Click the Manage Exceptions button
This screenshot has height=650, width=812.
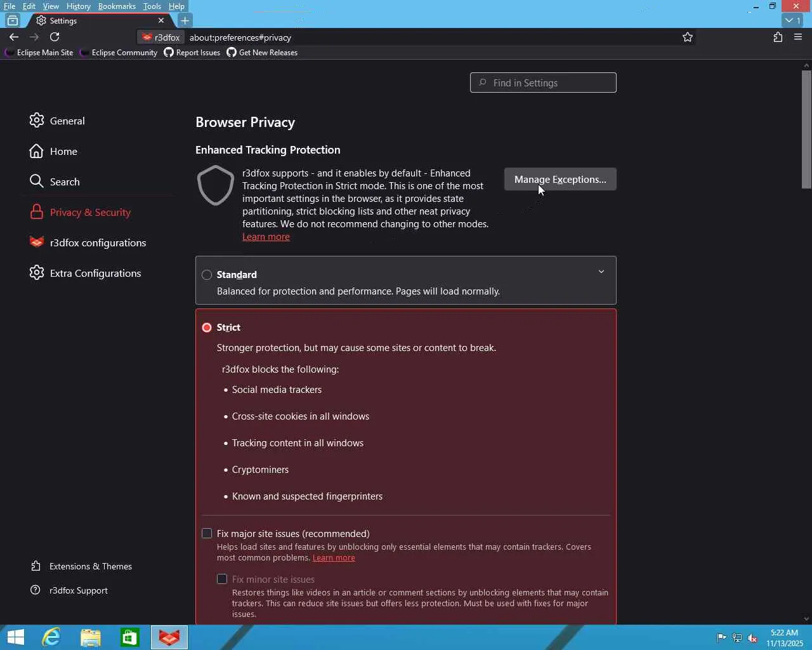coord(560,179)
